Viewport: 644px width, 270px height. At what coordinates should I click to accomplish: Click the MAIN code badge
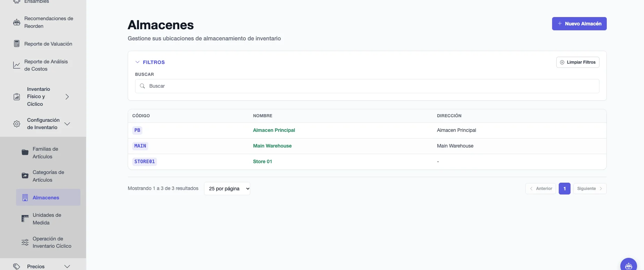140,146
